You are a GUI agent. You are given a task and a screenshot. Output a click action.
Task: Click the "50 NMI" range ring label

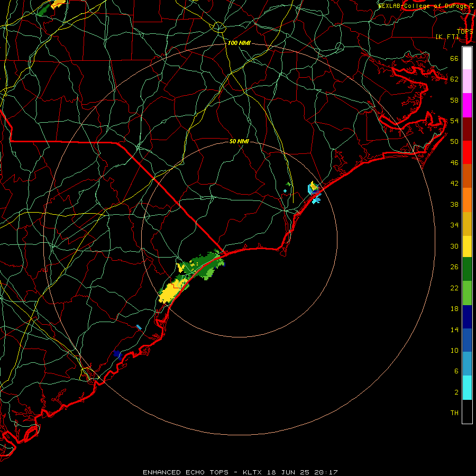[x=239, y=141]
